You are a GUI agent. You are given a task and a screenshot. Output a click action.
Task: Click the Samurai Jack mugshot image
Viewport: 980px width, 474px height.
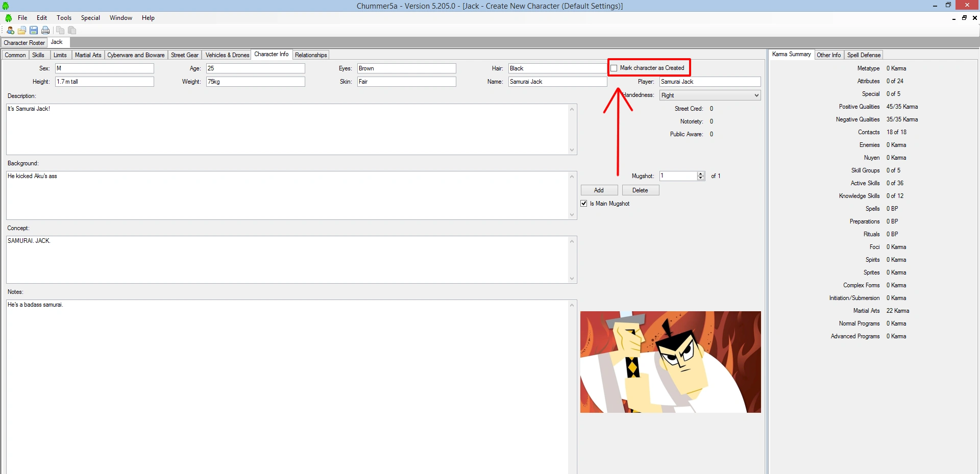671,362
